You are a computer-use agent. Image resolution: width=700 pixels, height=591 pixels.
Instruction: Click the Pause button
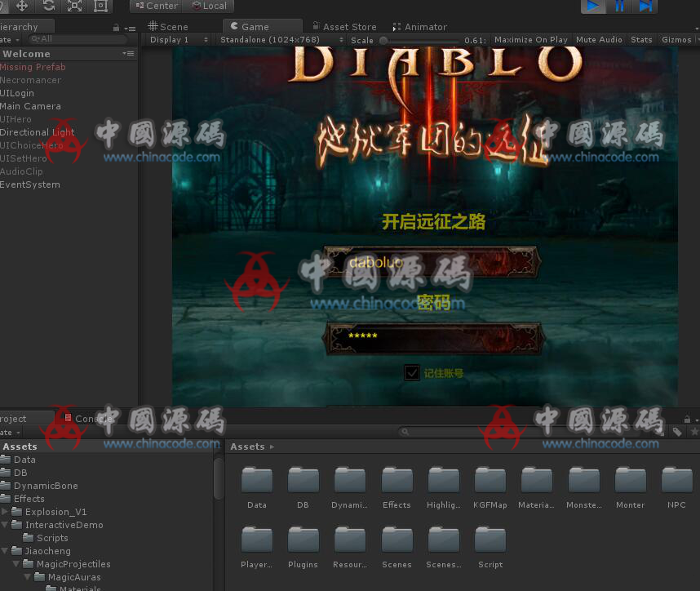(x=619, y=6)
